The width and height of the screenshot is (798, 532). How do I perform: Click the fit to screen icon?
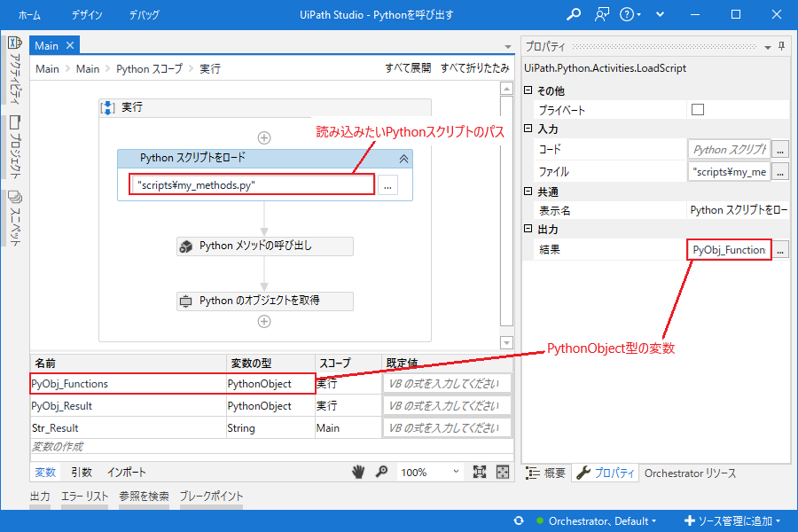[480, 472]
